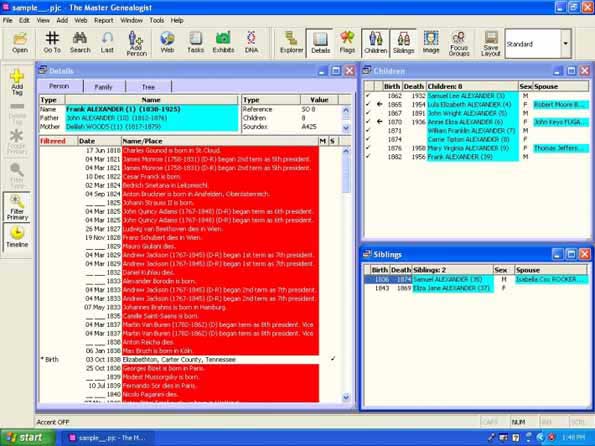Click the Date column header in Details

pyautogui.click(x=99, y=141)
